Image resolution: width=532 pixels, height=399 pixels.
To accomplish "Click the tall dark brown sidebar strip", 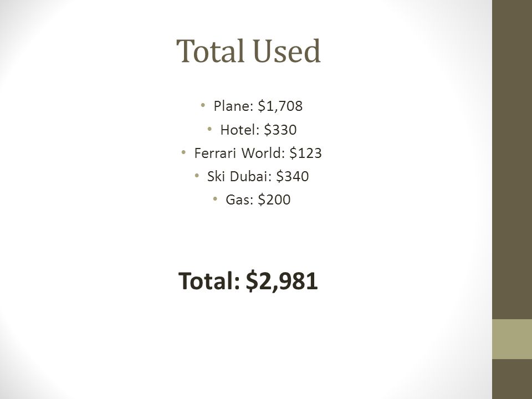I will click(x=512, y=160).
